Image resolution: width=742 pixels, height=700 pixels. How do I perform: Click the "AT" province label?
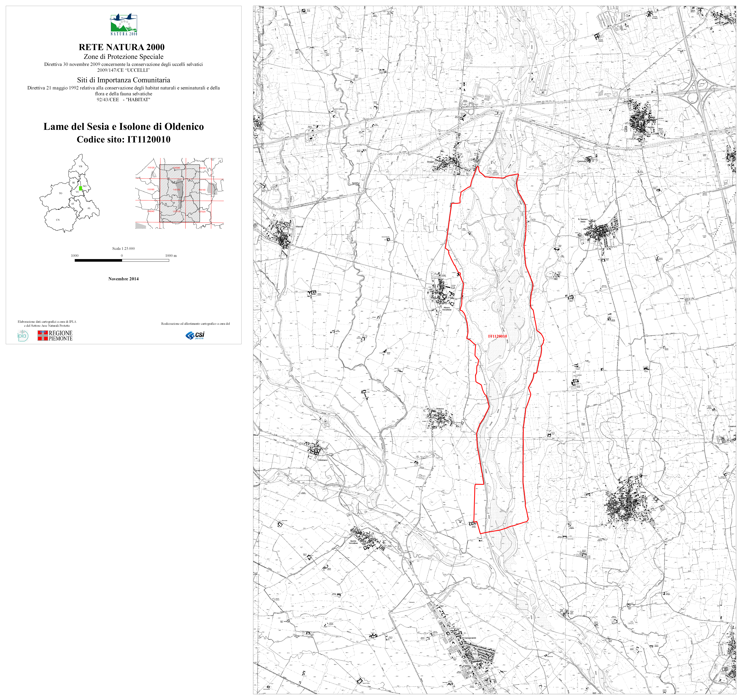[73, 204]
